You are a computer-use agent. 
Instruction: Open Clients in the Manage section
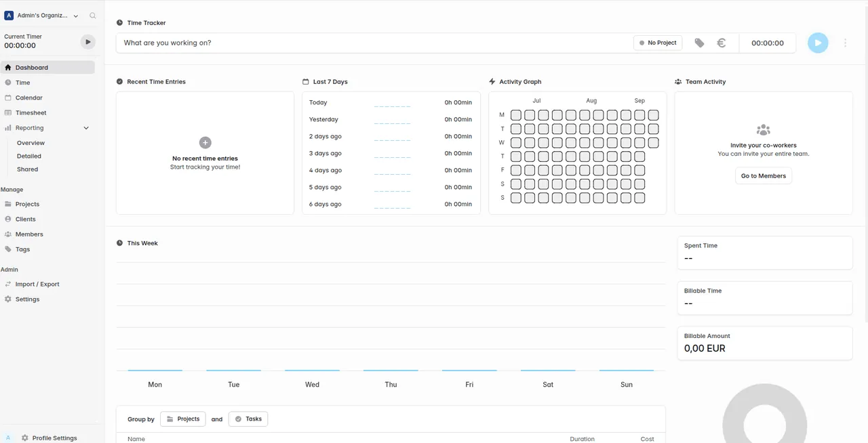(x=47, y=219)
